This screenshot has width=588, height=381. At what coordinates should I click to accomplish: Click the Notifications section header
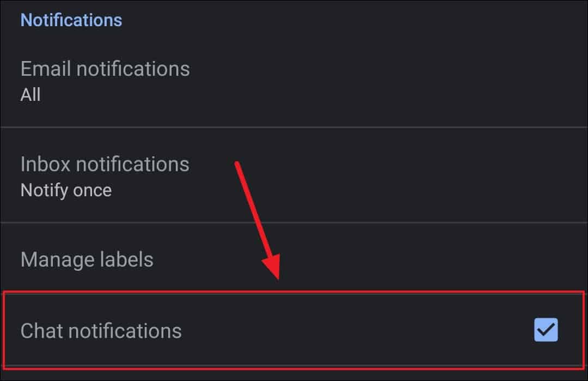(x=71, y=20)
